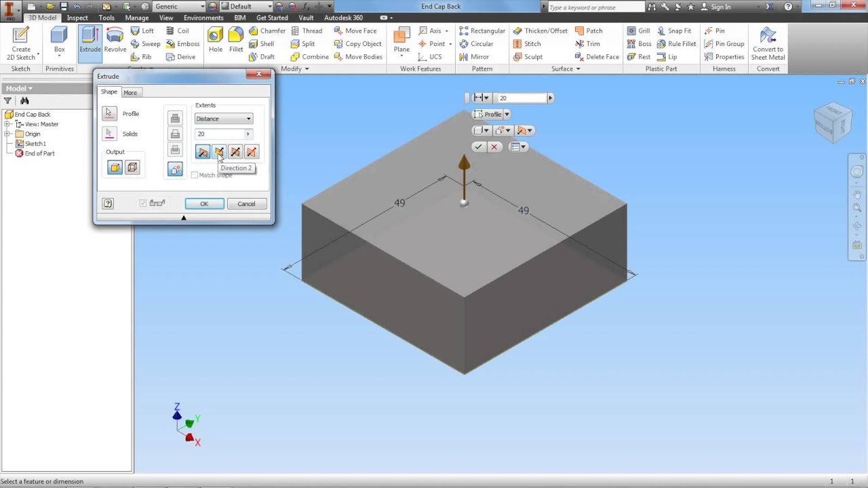The width and height of the screenshot is (868, 488).
Task: Click the Shell tool
Action: pyautogui.click(x=261, y=43)
